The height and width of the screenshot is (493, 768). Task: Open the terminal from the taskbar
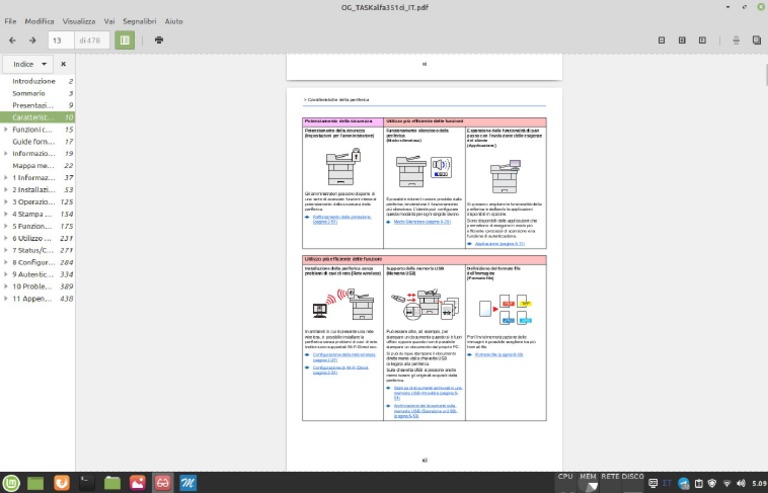87,483
